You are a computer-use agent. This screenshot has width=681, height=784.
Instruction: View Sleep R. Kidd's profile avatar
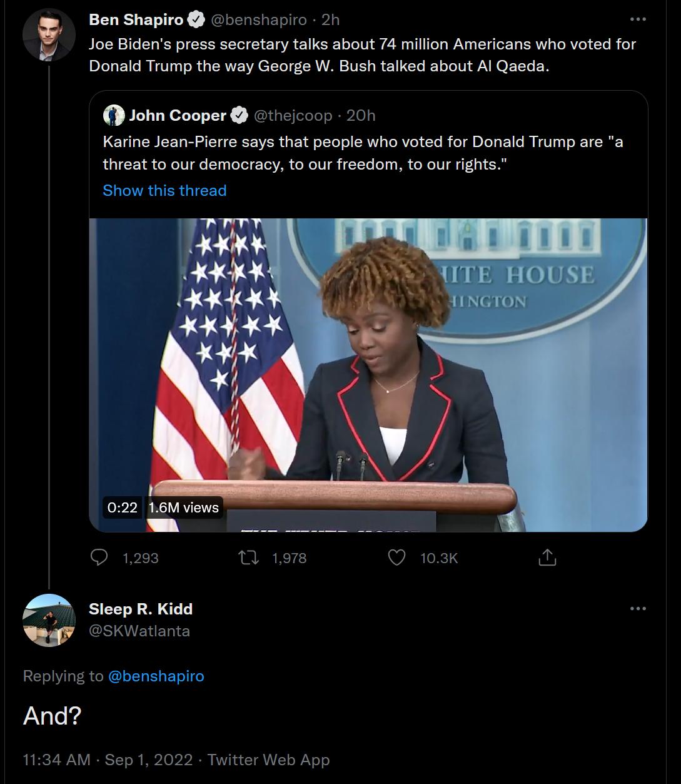(x=49, y=624)
